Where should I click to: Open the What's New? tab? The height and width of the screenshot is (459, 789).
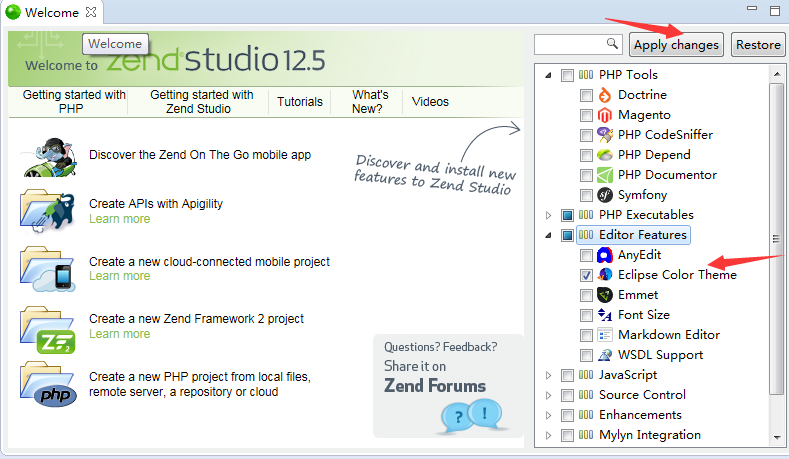coord(370,102)
